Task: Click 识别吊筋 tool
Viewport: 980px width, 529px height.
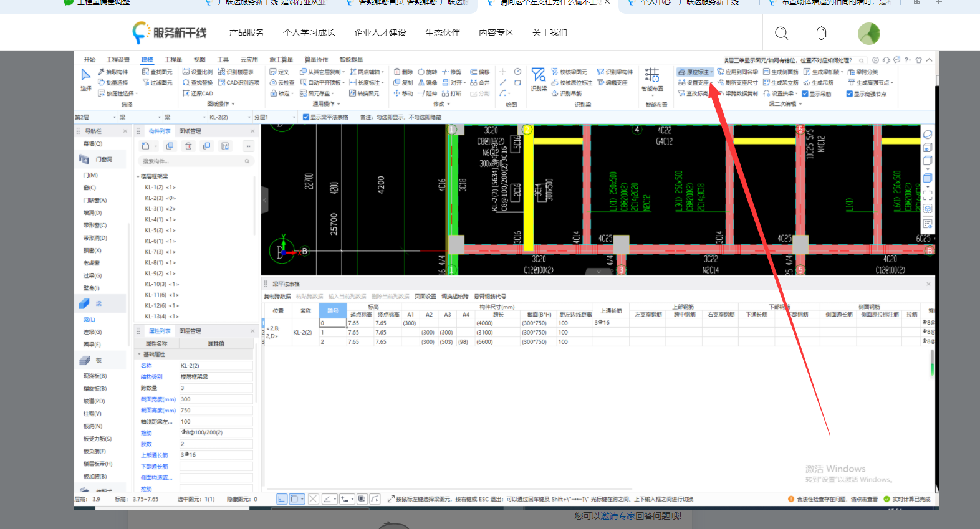Action: pos(567,93)
